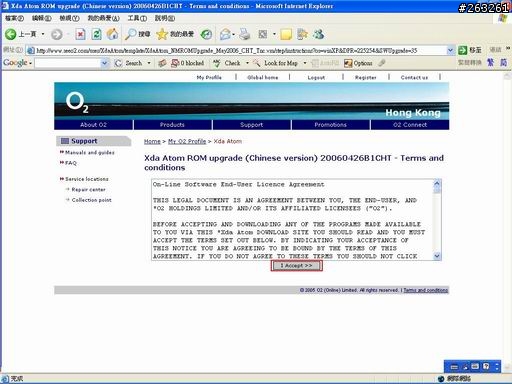Click the Google toolbar highlighter pen icon
This screenshot has width=512, height=384.
(x=382, y=63)
